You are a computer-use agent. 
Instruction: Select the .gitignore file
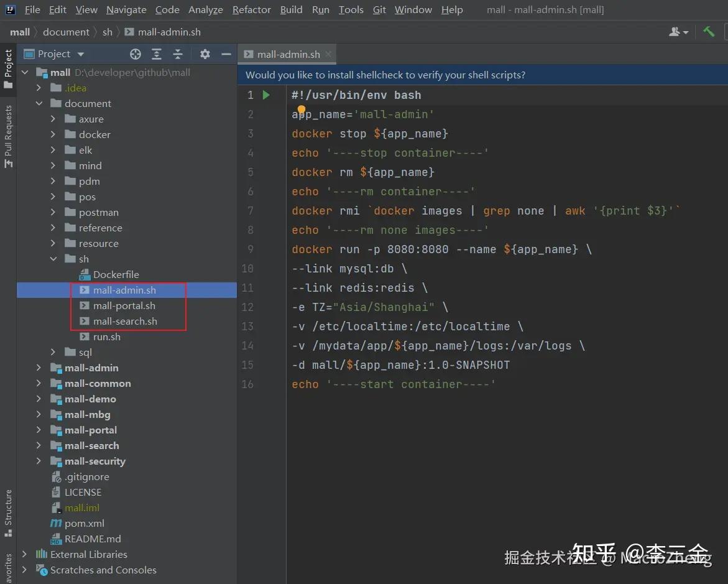87,476
